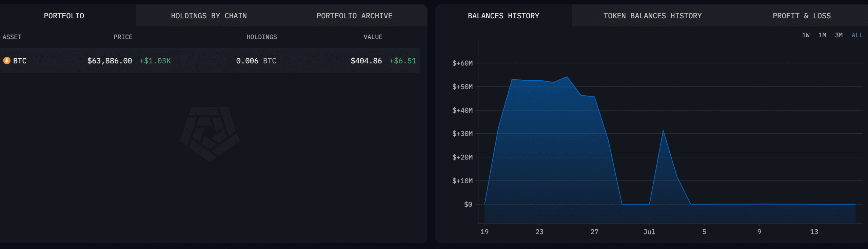This screenshot has height=249, width=868.
Task: Open the Holdings By Chain tab
Action: pos(209,16)
